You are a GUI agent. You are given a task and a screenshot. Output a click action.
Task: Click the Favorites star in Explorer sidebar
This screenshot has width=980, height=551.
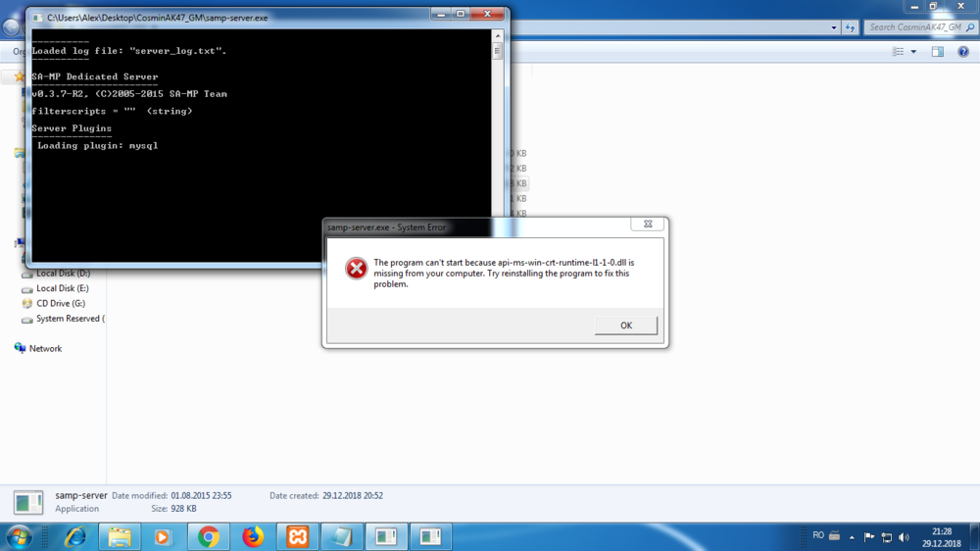point(20,76)
